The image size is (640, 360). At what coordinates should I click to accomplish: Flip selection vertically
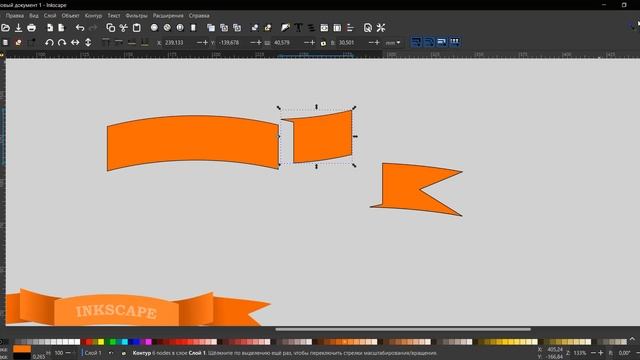[x=88, y=42]
